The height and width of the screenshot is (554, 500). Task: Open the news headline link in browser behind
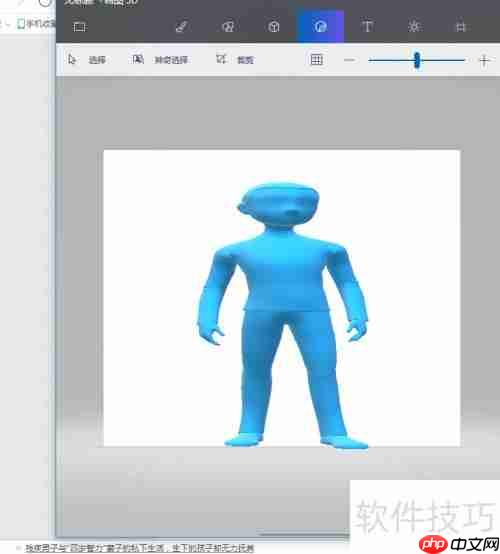tap(139, 548)
